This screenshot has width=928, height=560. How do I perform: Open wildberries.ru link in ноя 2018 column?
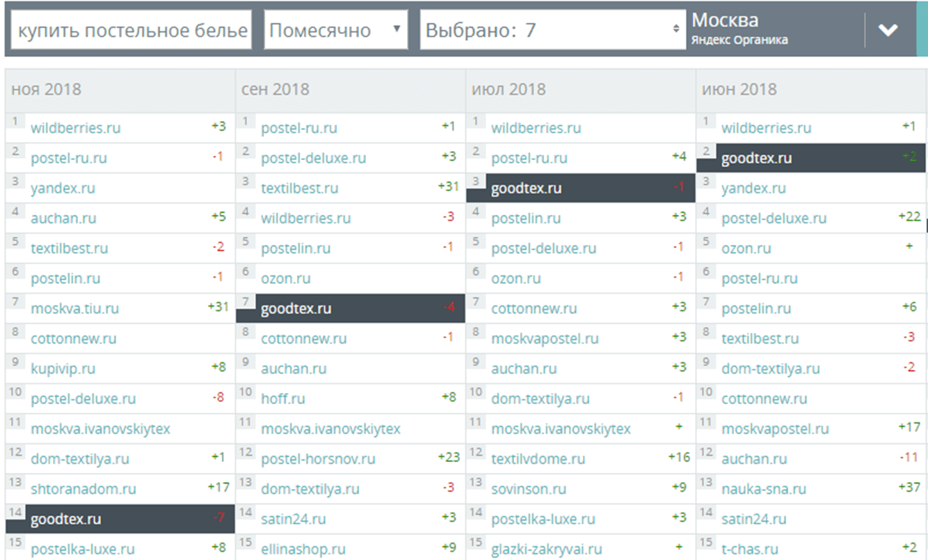point(76,128)
